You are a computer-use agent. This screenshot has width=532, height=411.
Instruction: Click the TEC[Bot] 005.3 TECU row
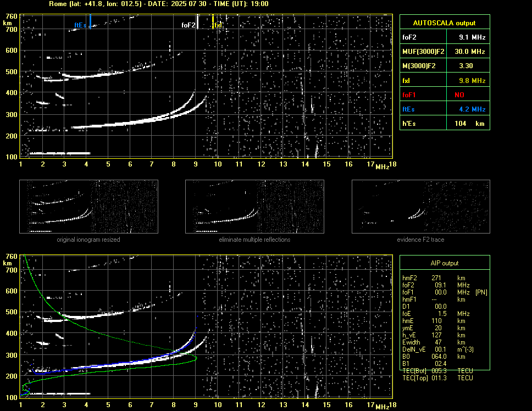click(x=437, y=371)
